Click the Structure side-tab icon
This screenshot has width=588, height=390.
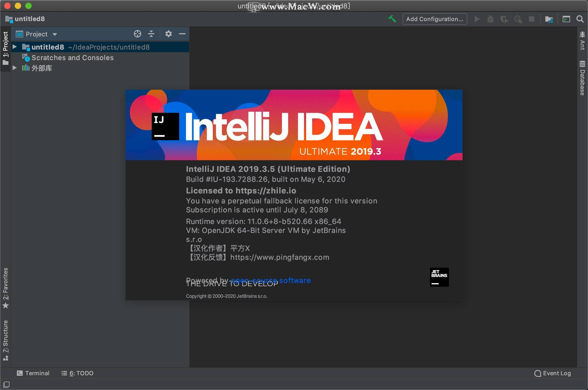pos(6,358)
